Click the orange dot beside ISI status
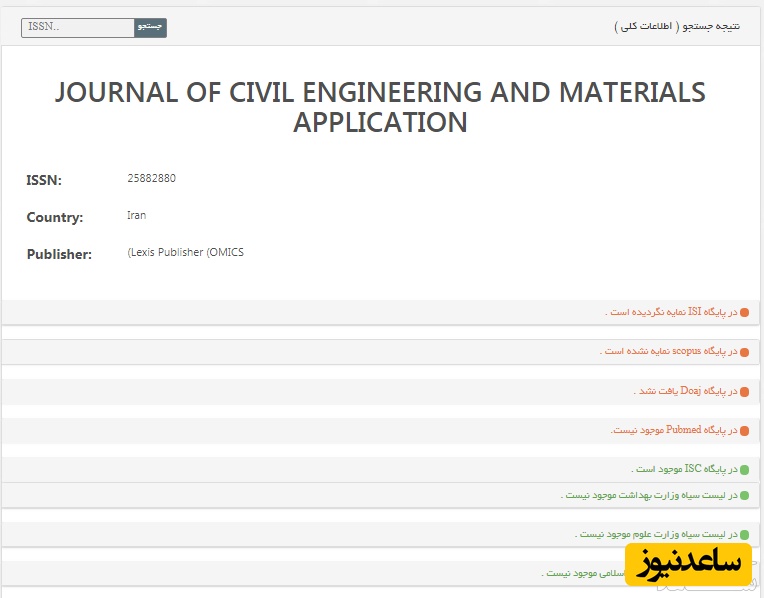764x598 pixels. pos(744,313)
